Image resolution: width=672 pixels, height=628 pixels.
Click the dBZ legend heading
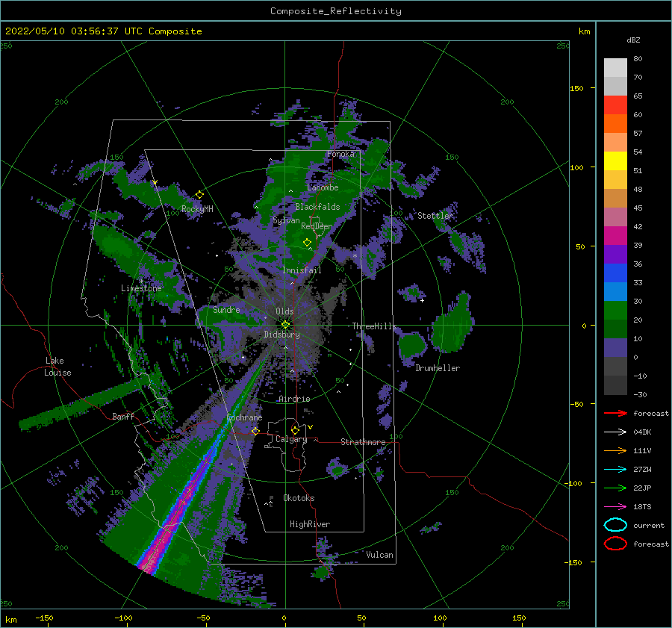pyautogui.click(x=633, y=40)
